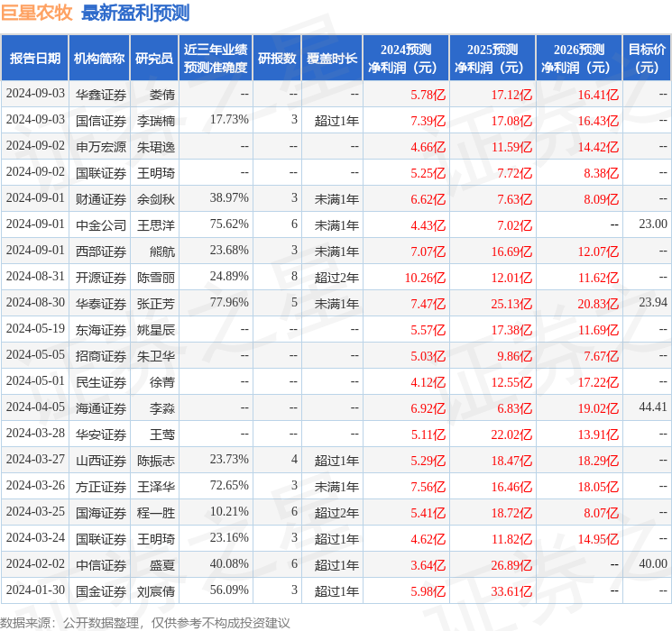The image size is (672, 631).
Task: Select target price 44.41
Action: 653,407
